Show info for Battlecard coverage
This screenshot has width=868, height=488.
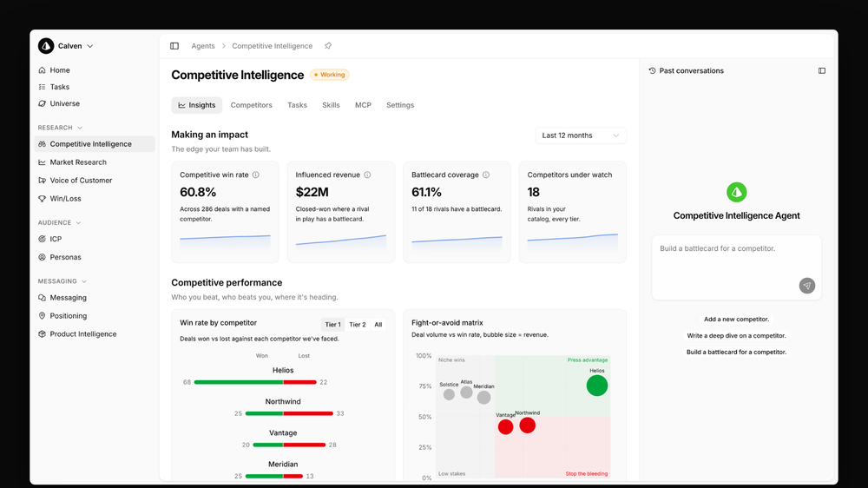[486, 175]
